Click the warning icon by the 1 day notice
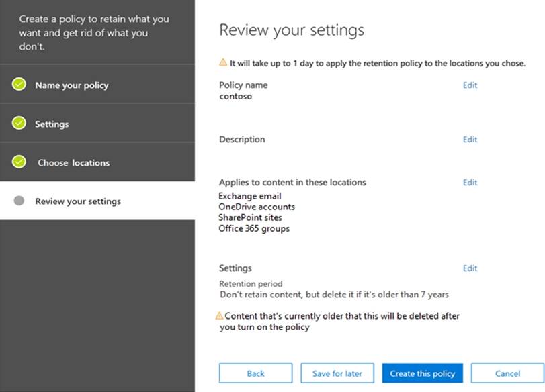This screenshot has height=392, width=545. click(x=223, y=62)
